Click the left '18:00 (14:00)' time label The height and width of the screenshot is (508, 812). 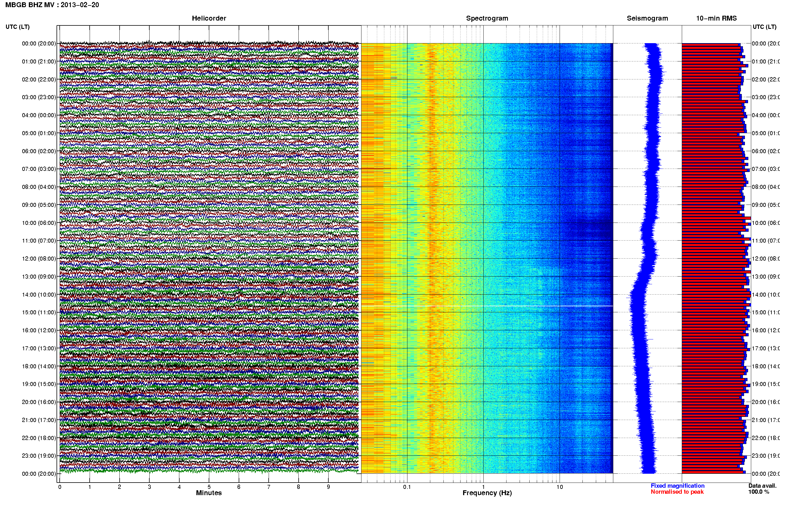point(39,366)
